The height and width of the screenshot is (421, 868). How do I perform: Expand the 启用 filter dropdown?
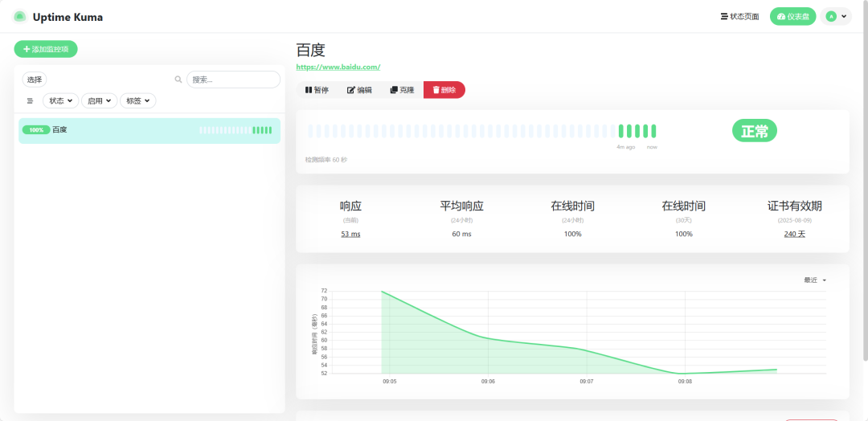[x=99, y=101]
